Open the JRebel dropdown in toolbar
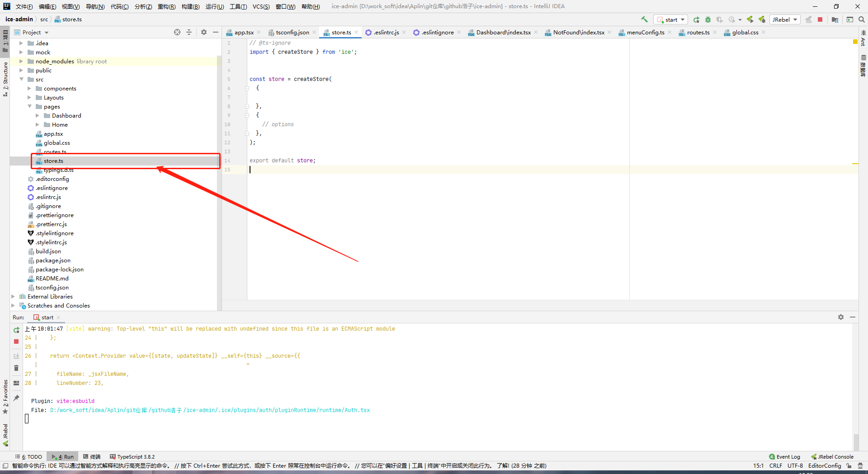 (785, 19)
